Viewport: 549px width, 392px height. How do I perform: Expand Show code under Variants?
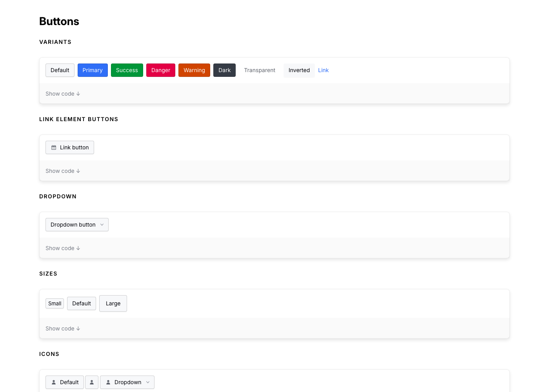(63, 94)
